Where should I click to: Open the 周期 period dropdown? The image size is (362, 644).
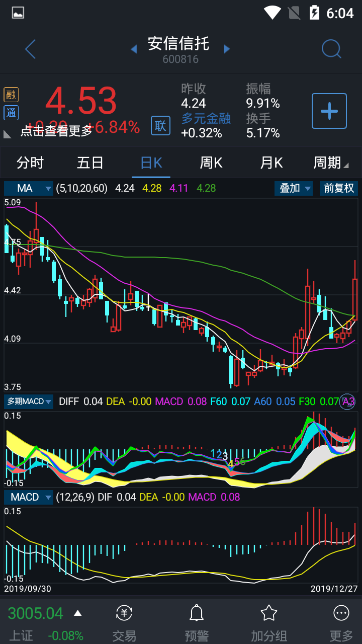click(x=331, y=163)
